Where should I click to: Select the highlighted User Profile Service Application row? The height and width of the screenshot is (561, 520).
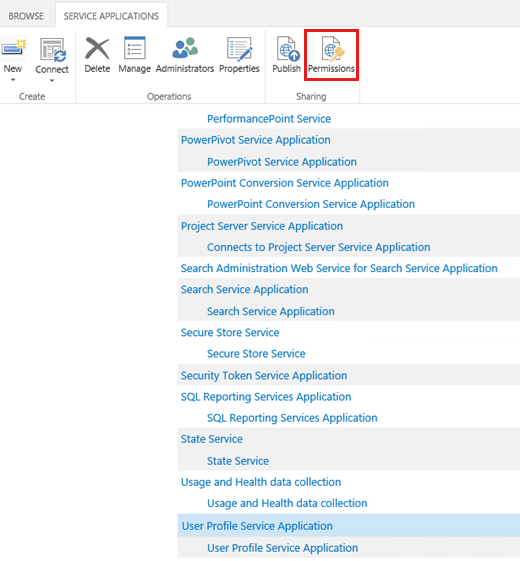[349, 525]
